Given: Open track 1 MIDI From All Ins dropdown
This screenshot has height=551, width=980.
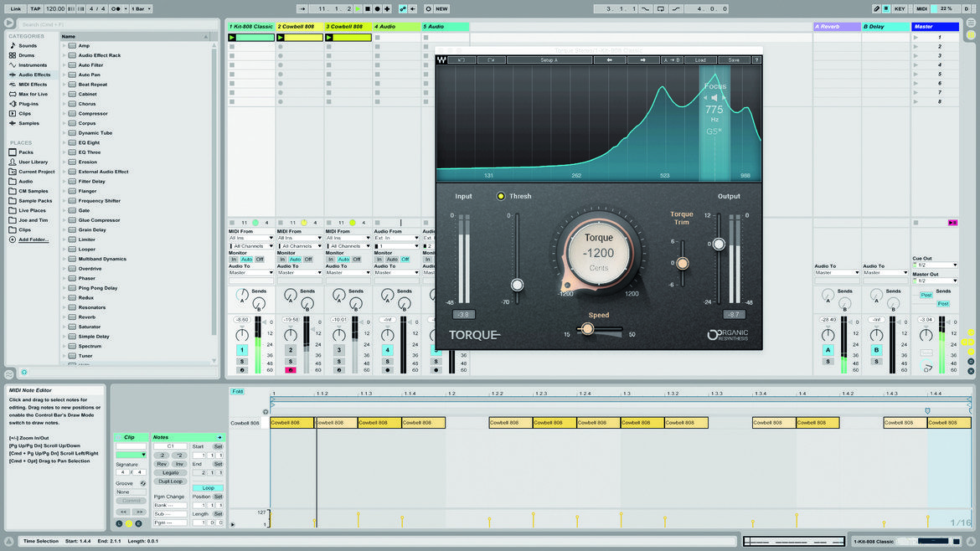Looking at the screenshot, I should coord(251,238).
